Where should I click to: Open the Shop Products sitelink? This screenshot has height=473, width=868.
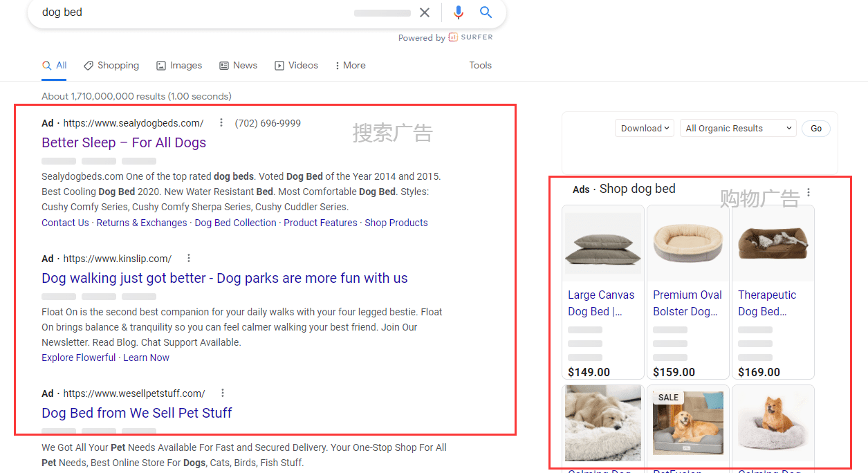pyautogui.click(x=396, y=223)
